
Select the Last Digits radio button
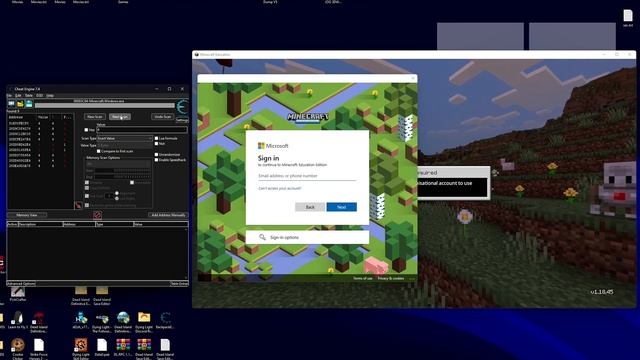coord(117,198)
